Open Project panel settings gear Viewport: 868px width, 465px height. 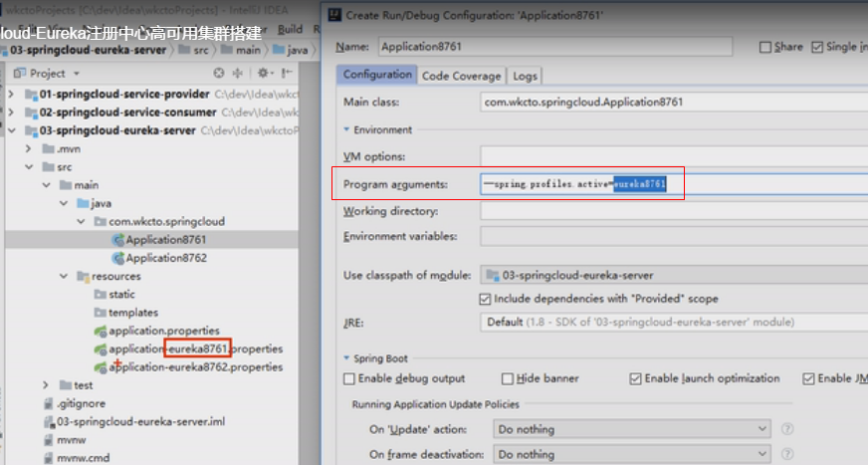click(x=263, y=73)
